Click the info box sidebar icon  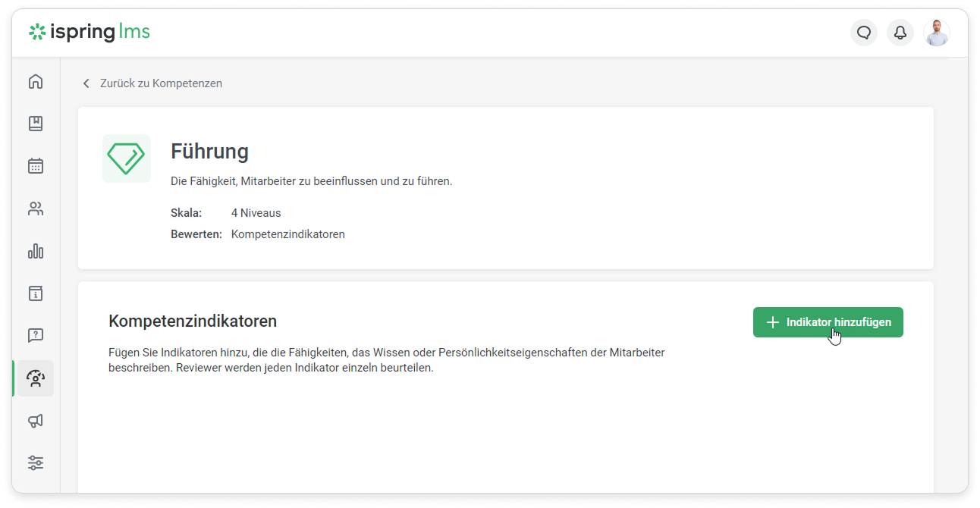[36, 293]
